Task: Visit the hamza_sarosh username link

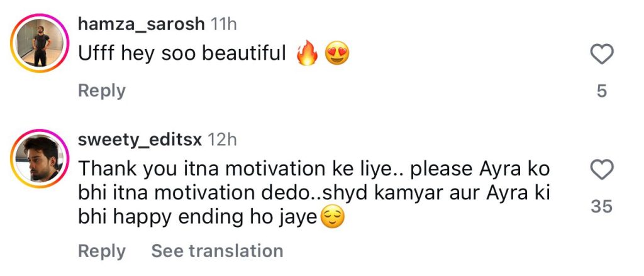Action: coord(141,24)
